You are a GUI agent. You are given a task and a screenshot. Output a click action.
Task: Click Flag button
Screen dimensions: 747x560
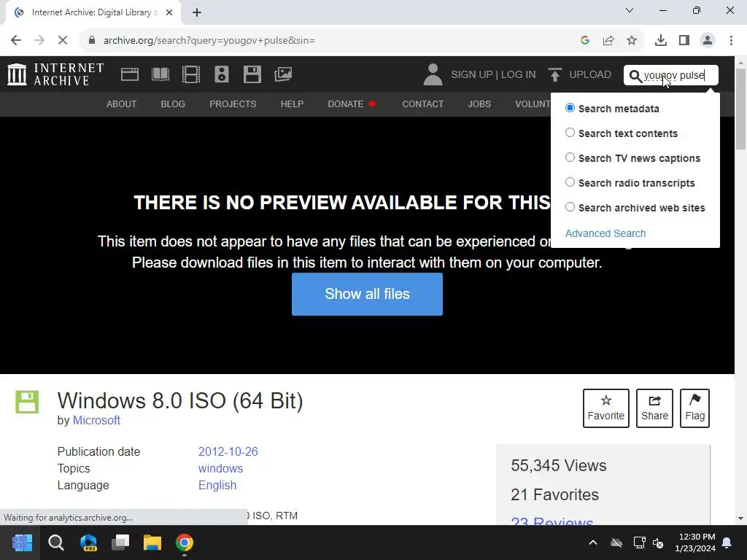pyautogui.click(x=694, y=408)
